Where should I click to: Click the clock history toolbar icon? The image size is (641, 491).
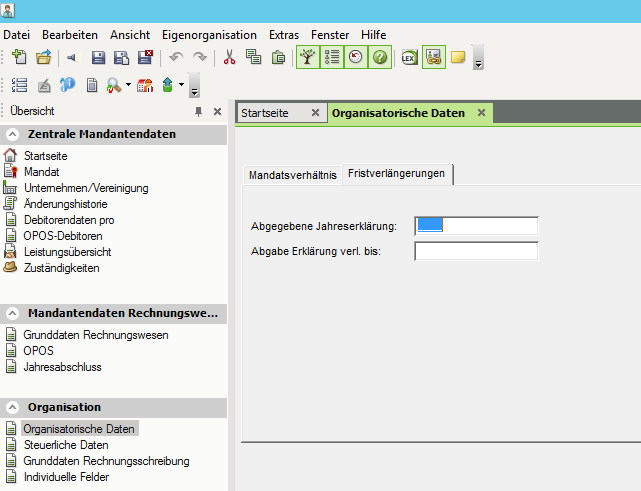click(x=356, y=58)
